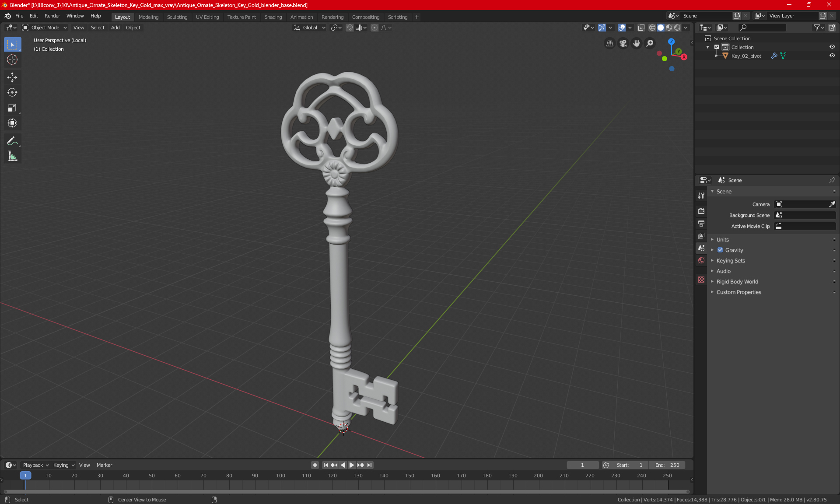Open the Active Tool properties tab
The width and height of the screenshot is (840, 504).
click(701, 196)
